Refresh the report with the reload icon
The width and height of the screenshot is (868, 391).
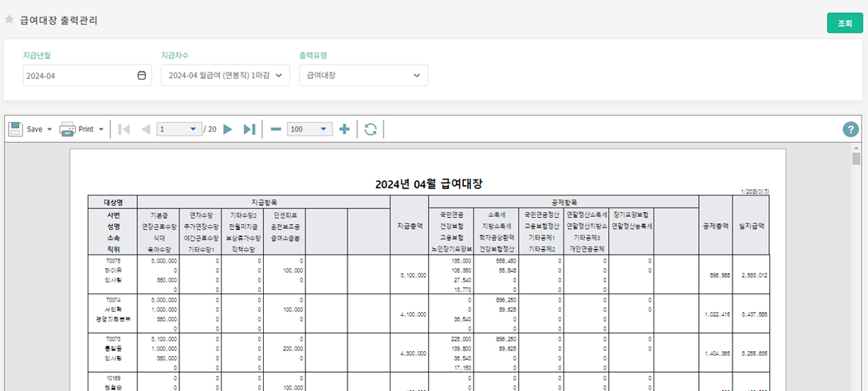coord(371,129)
